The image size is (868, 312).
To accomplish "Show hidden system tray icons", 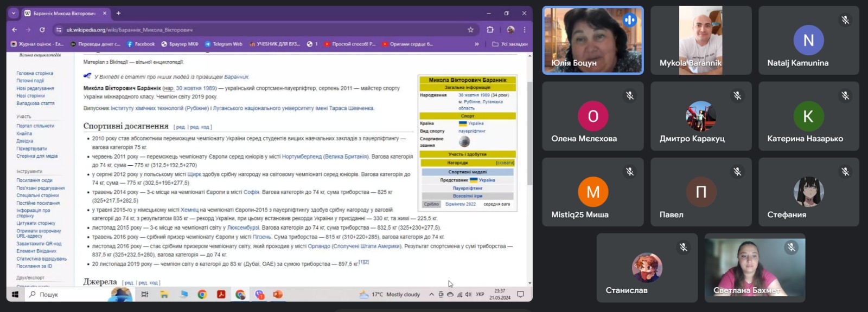I will [x=431, y=295].
